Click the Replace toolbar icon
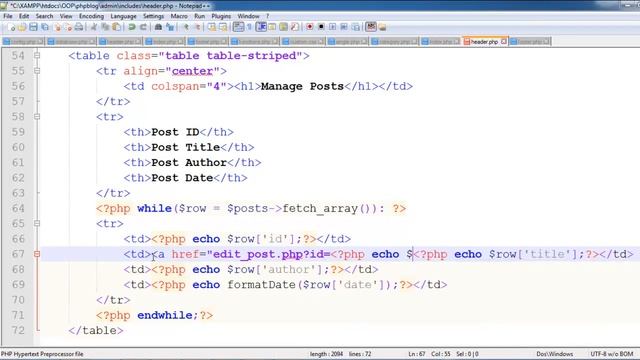 pyautogui.click(x=170, y=27)
